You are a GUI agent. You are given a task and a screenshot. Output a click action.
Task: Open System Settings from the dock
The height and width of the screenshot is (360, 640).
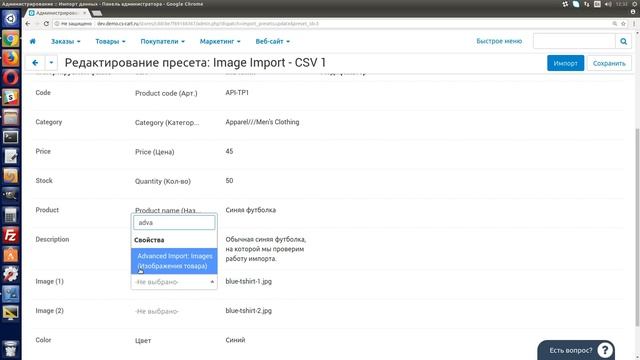pos(11,275)
